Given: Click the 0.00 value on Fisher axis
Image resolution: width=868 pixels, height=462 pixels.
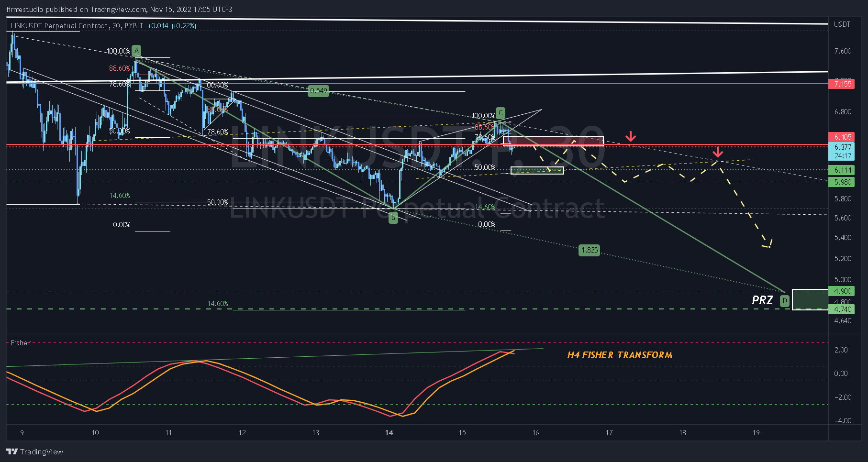Looking at the screenshot, I should [841, 374].
